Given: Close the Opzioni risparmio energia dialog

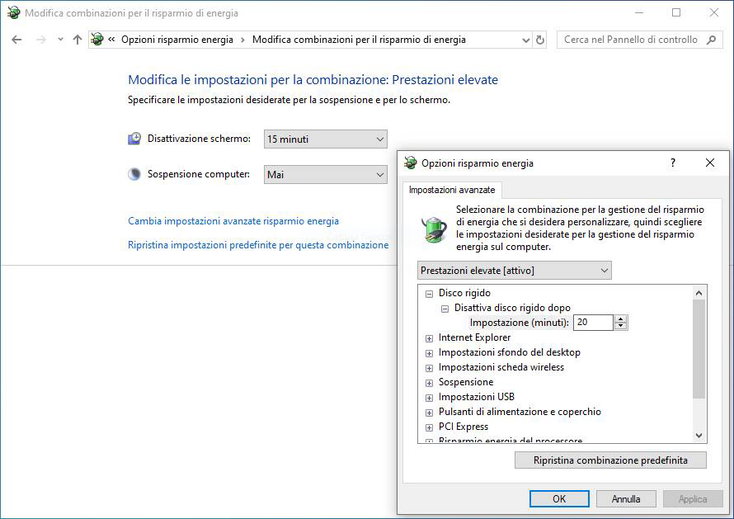Looking at the screenshot, I should click(710, 163).
